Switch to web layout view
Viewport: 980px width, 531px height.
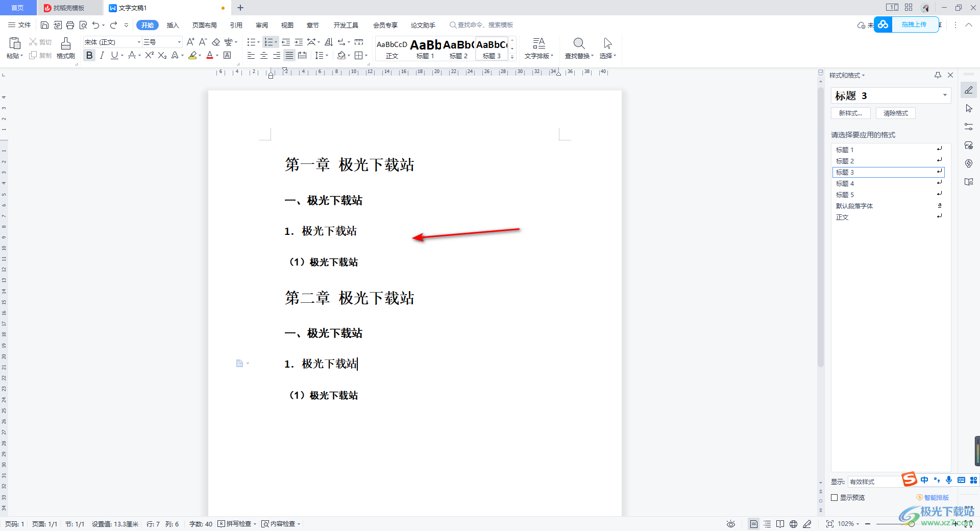click(793, 524)
